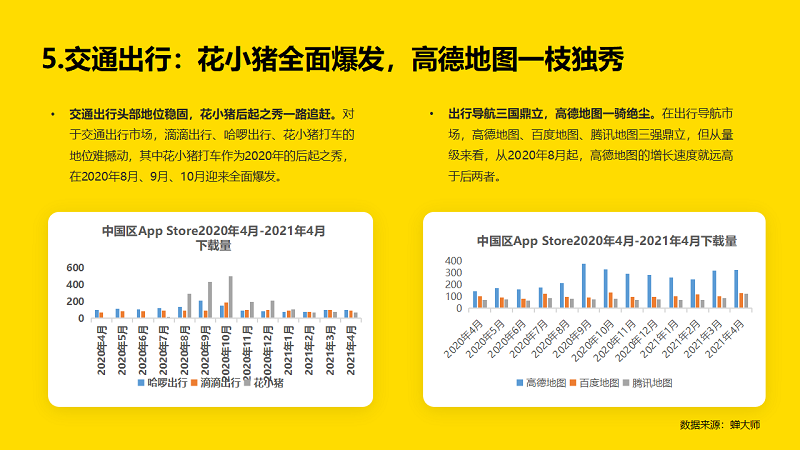Click the 数据来源：蝉大师 source text
The height and width of the screenshot is (450, 800).
point(719,424)
